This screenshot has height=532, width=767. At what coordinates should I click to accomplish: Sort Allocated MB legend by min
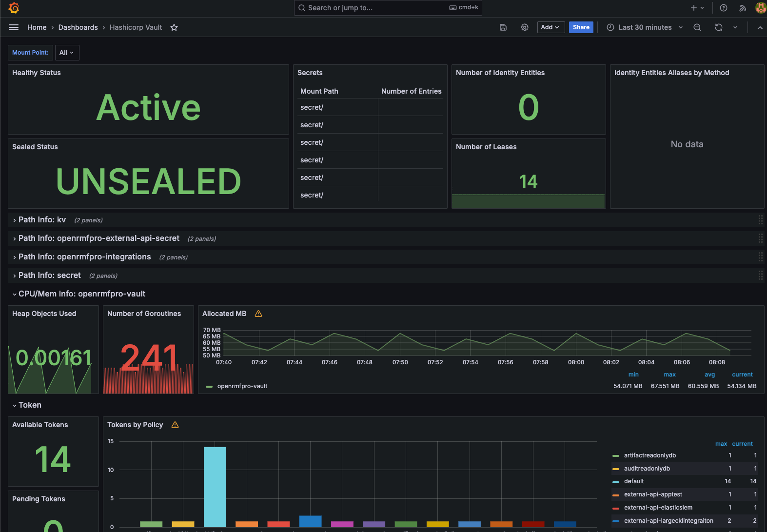coord(633,374)
